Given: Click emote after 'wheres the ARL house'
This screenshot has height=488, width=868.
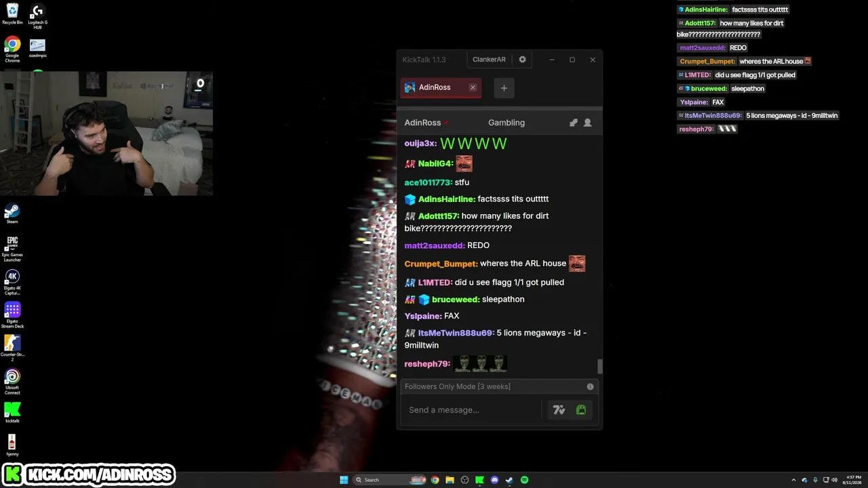Looking at the screenshot, I should tap(577, 264).
